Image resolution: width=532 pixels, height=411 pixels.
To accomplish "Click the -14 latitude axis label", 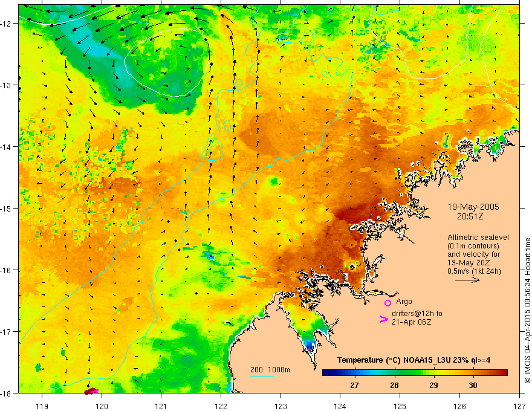I will coord(7,147).
